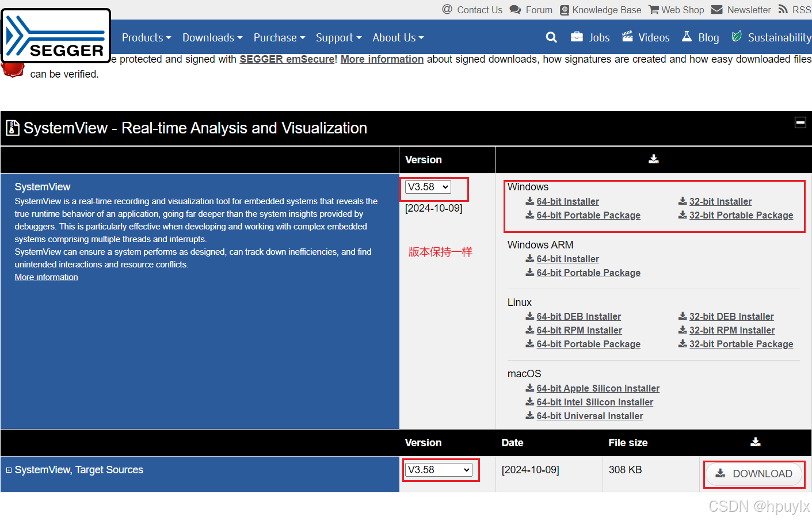Viewport: 812px width, 521px height.
Task: Open the Newsletter envelope icon
Action: pos(716,10)
